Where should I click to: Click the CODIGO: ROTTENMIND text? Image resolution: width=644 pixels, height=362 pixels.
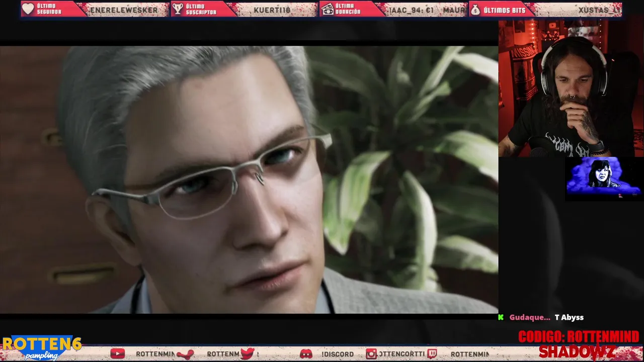[579, 337]
